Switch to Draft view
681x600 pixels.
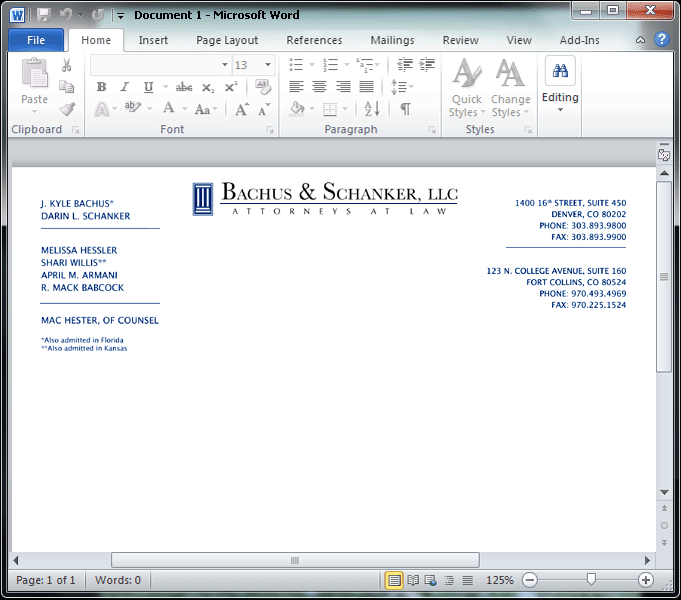467,580
